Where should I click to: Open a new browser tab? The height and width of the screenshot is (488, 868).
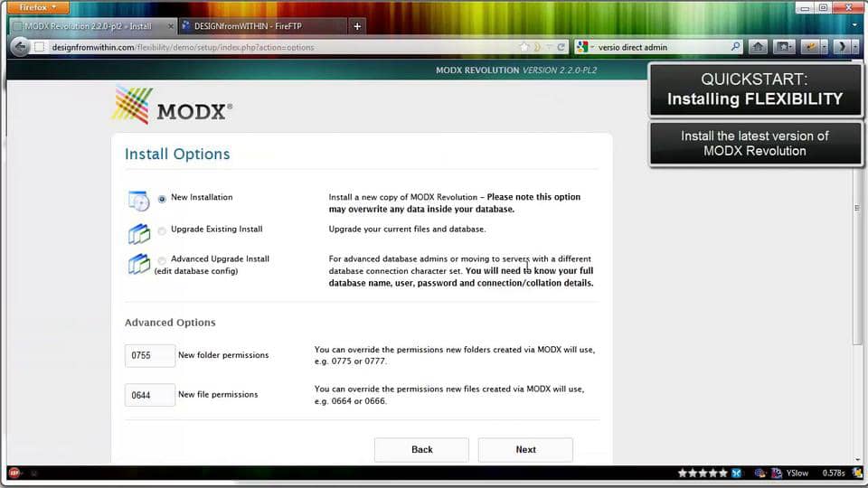coord(357,26)
